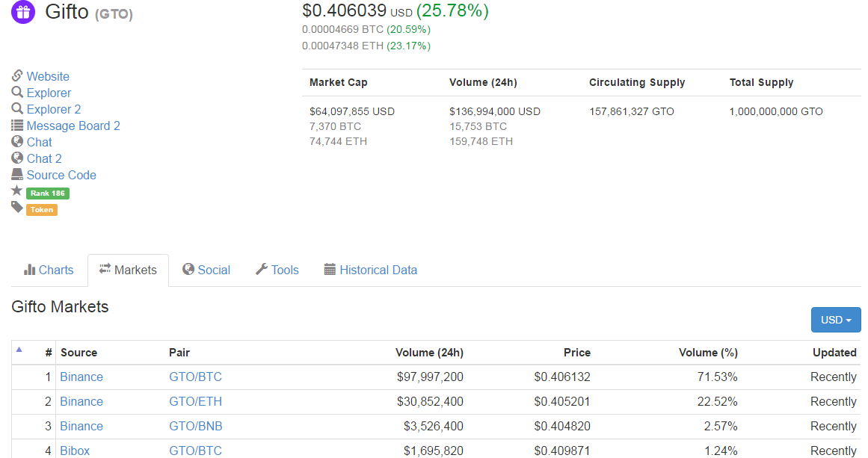Sort by the Source column header
868x458 pixels.
[x=79, y=353]
